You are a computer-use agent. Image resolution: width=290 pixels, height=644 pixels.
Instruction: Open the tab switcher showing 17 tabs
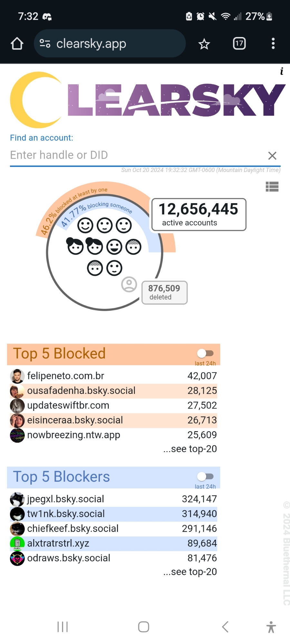tap(239, 43)
